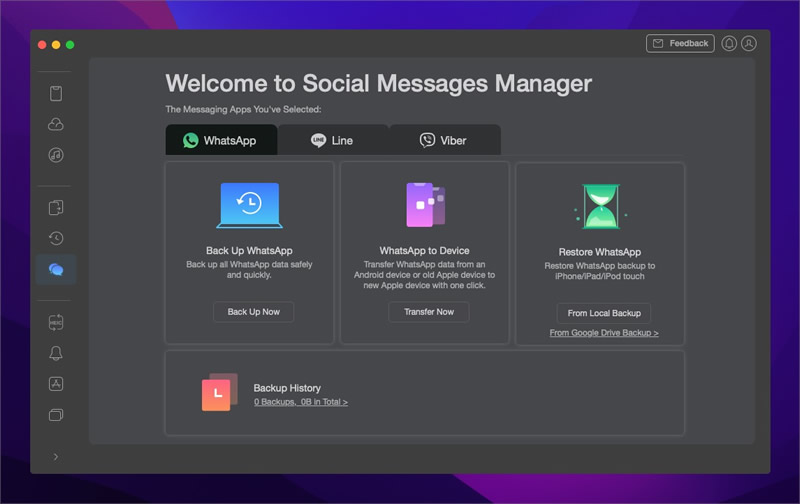Switch to the Viber tab
Screen dimensions: 800x504
tap(444, 140)
